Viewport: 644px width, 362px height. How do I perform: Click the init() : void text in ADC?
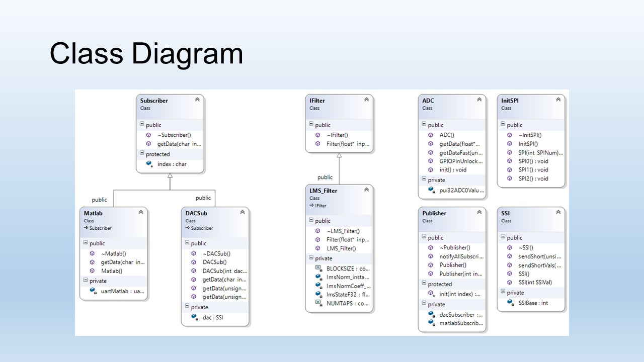(x=453, y=170)
